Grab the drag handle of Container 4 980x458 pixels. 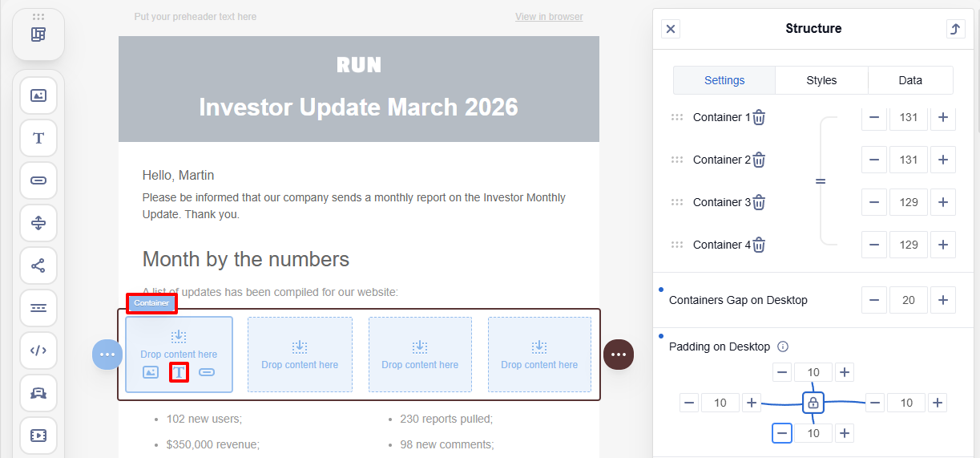pyautogui.click(x=677, y=245)
